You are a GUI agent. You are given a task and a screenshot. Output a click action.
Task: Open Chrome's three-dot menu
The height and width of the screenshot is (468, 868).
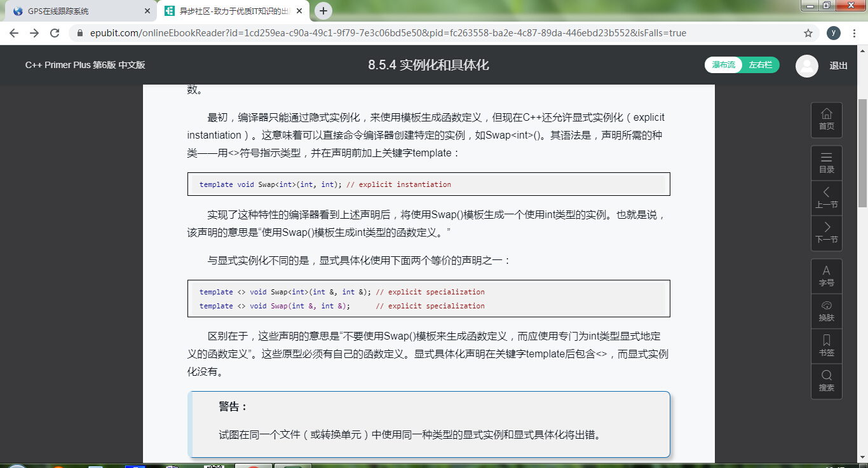[x=855, y=33]
